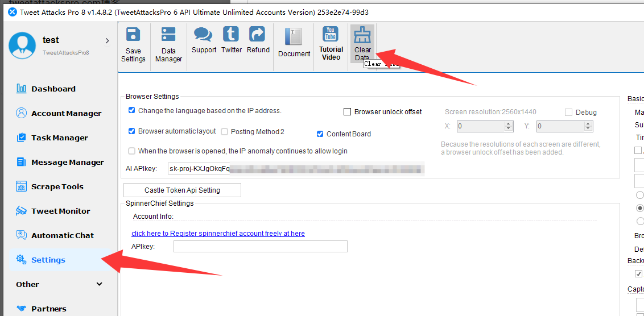Image resolution: width=644 pixels, height=316 pixels.
Task: Select Scrape Tools in sidebar
Action: click(x=57, y=187)
